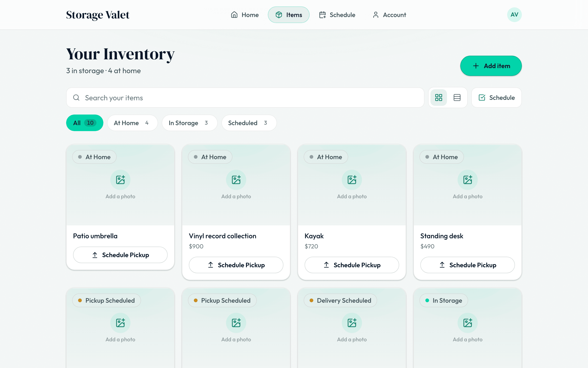Screen dimensions: 588x368
Task: Click the person icon beside Account
Action: 376,15
